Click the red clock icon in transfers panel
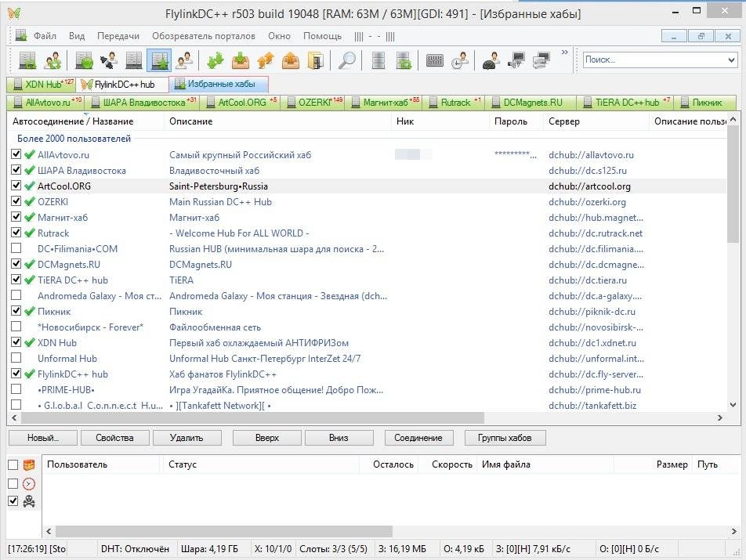746x560 pixels. tap(29, 484)
